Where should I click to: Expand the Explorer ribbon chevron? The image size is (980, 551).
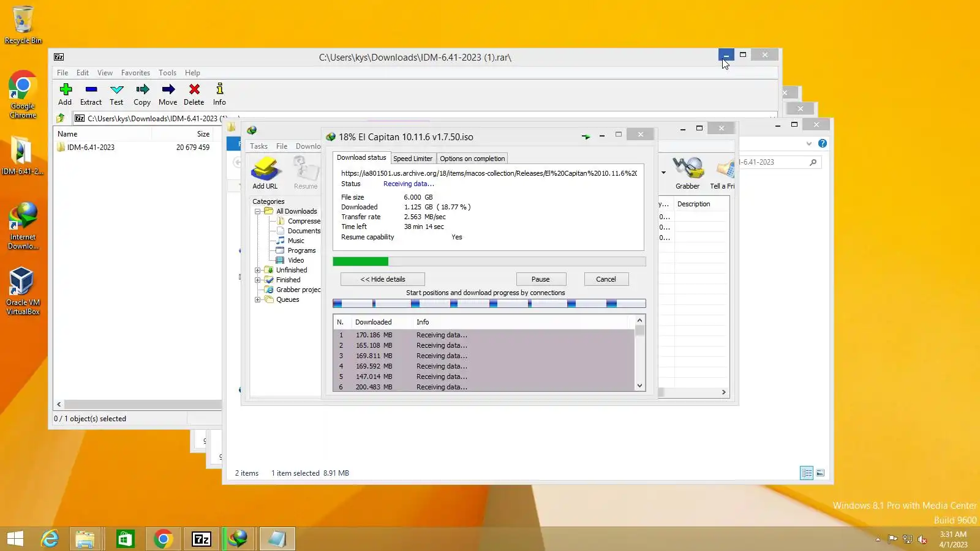coord(809,143)
